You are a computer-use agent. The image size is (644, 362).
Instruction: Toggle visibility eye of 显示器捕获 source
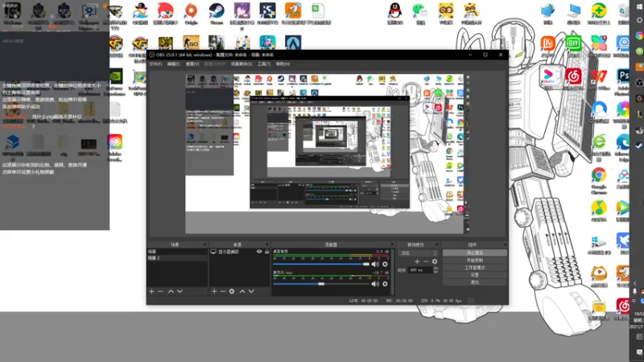[x=259, y=252]
